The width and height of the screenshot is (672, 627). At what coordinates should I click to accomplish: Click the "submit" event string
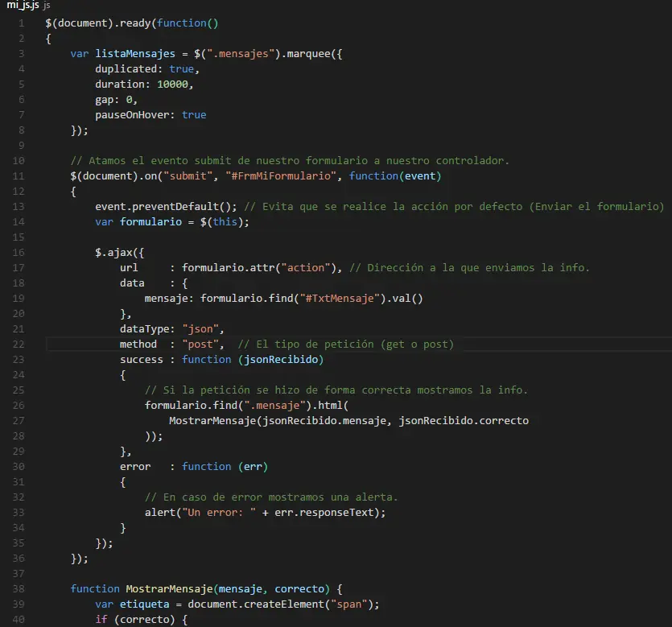coord(188,176)
